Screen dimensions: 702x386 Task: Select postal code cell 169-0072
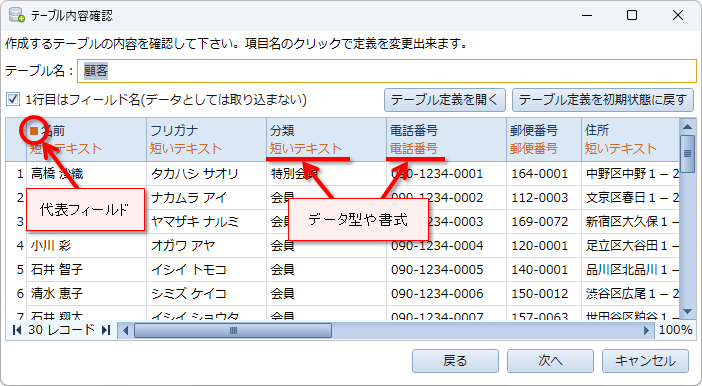point(544,222)
